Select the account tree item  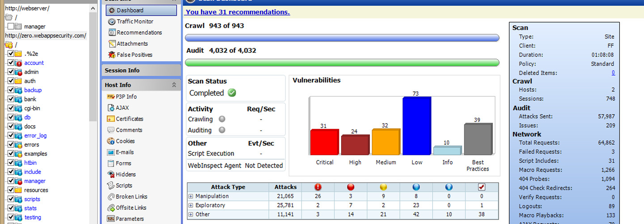tap(34, 63)
